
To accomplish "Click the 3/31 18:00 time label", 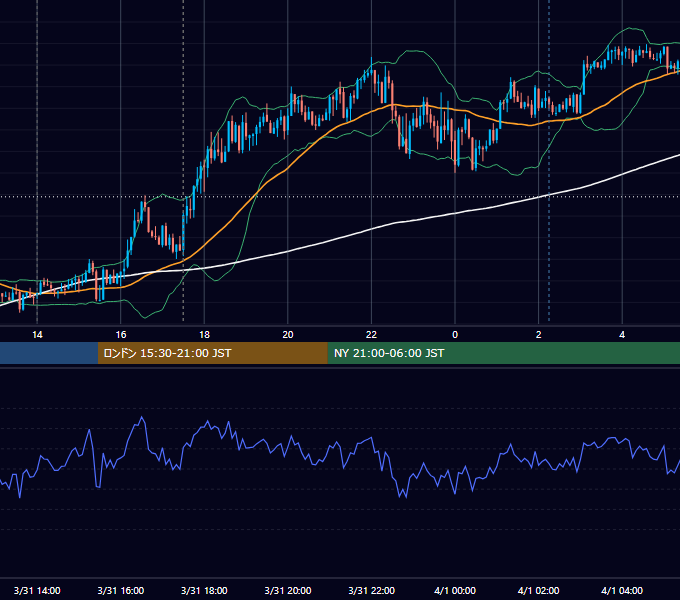I will [204, 590].
